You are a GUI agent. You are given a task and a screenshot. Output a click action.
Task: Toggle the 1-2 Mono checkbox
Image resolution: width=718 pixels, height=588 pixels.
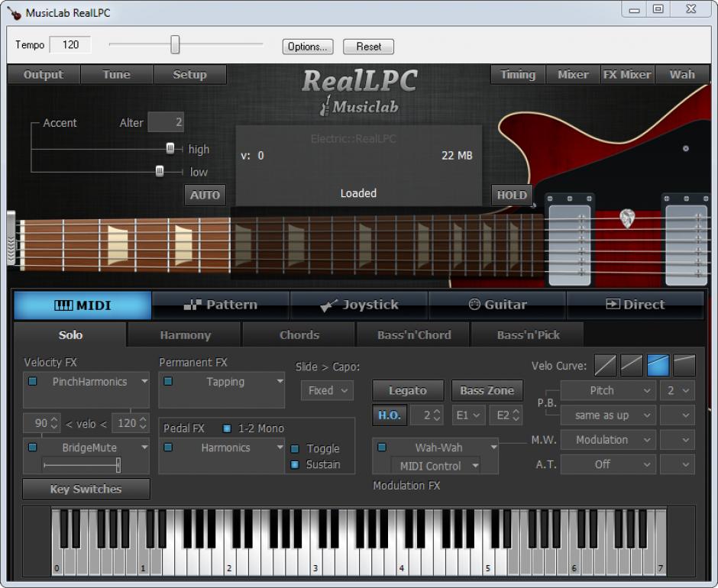(x=227, y=428)
